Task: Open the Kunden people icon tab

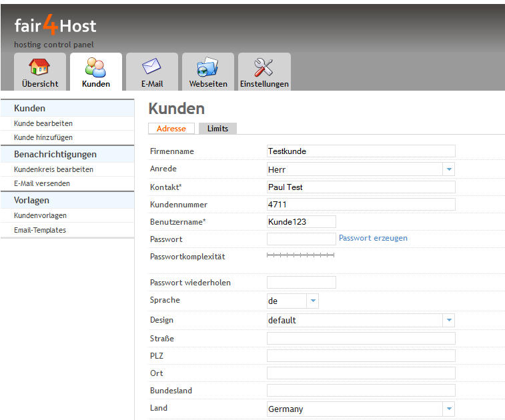Action: (x=95, y=67)
